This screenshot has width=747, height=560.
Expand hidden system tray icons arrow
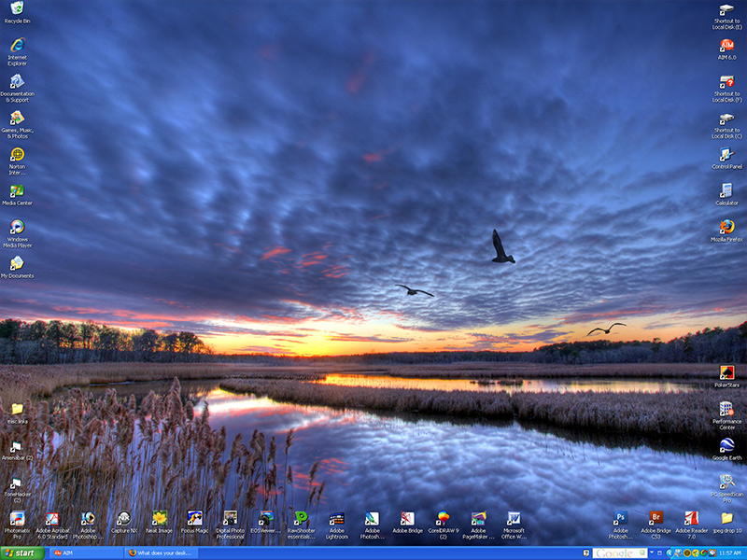tap(669, 553)
